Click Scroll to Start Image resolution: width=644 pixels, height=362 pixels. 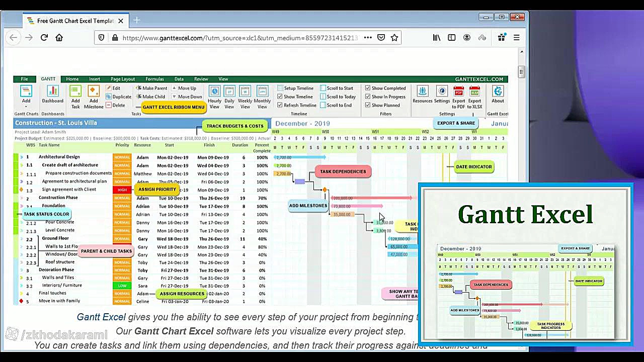337,88
